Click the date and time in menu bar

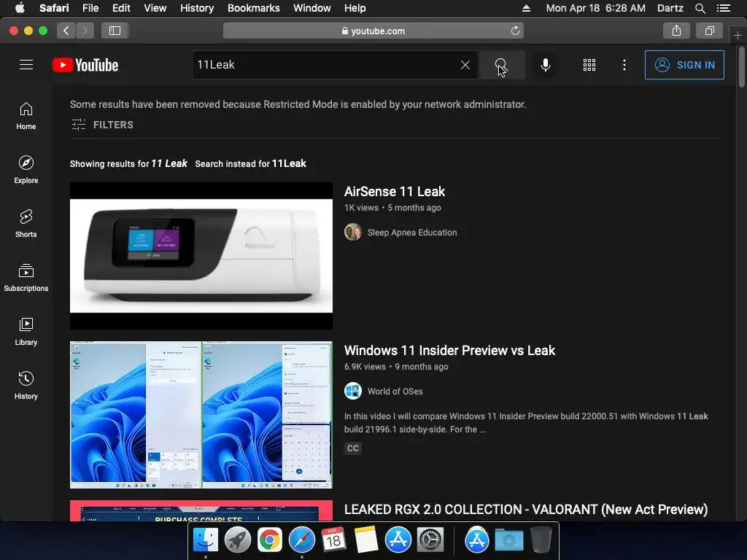tap(595, 8)
